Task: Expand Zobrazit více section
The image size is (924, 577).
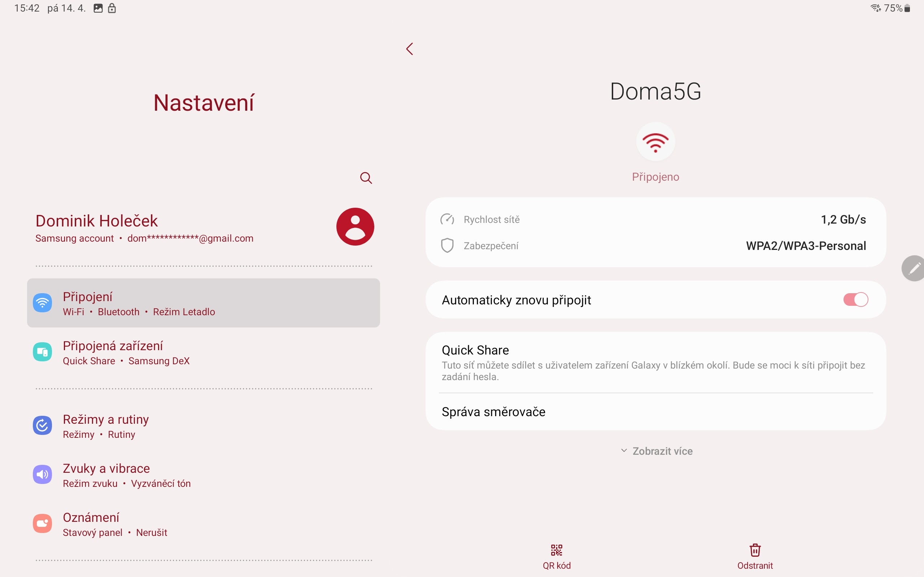Action: point(657,451)
